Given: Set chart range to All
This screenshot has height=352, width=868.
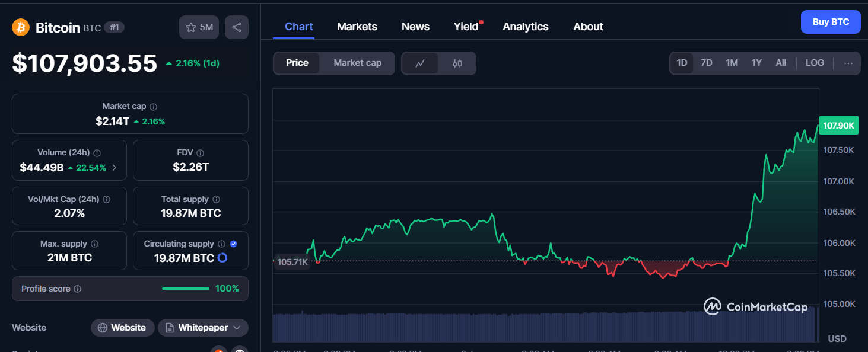Looking at the screenshot, I should (781, 63).
